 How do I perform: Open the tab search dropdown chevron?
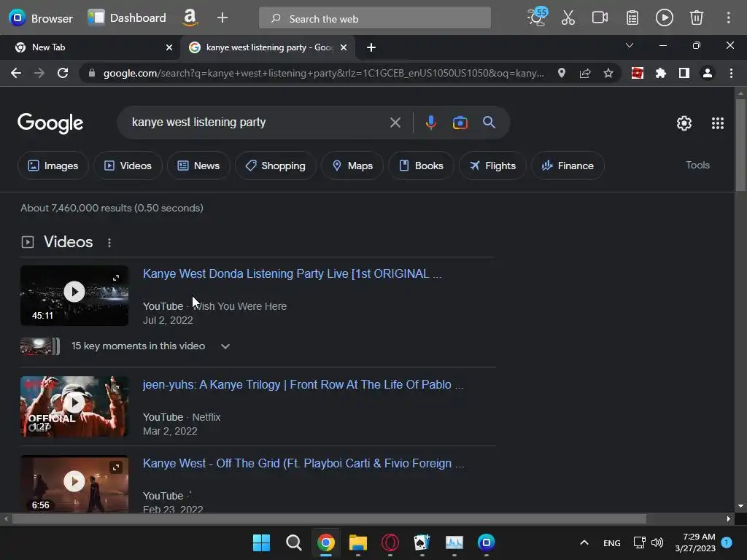coord(630,46)
